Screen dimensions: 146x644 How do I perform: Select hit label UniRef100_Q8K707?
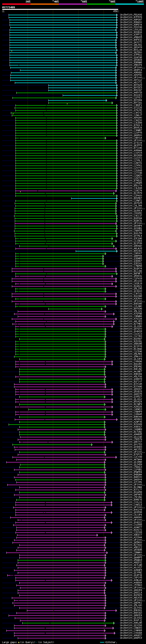[131, 442]
